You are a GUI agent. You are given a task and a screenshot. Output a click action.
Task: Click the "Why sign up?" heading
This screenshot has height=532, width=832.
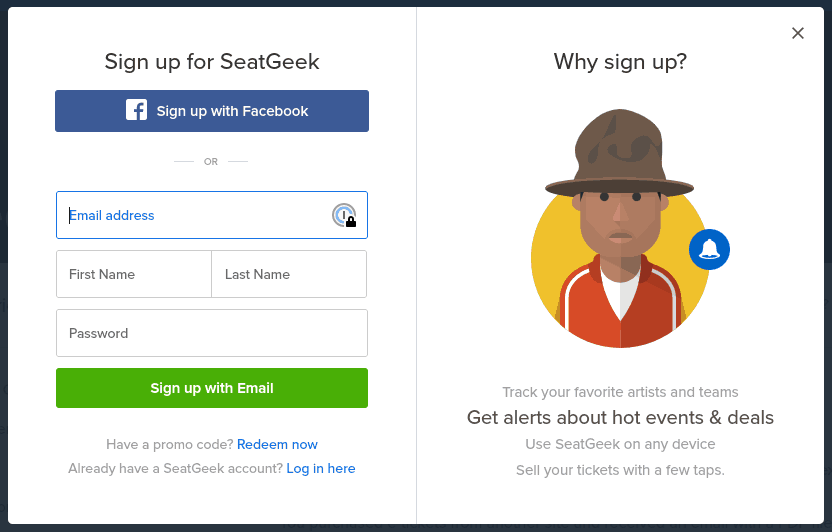pos(620,62)
